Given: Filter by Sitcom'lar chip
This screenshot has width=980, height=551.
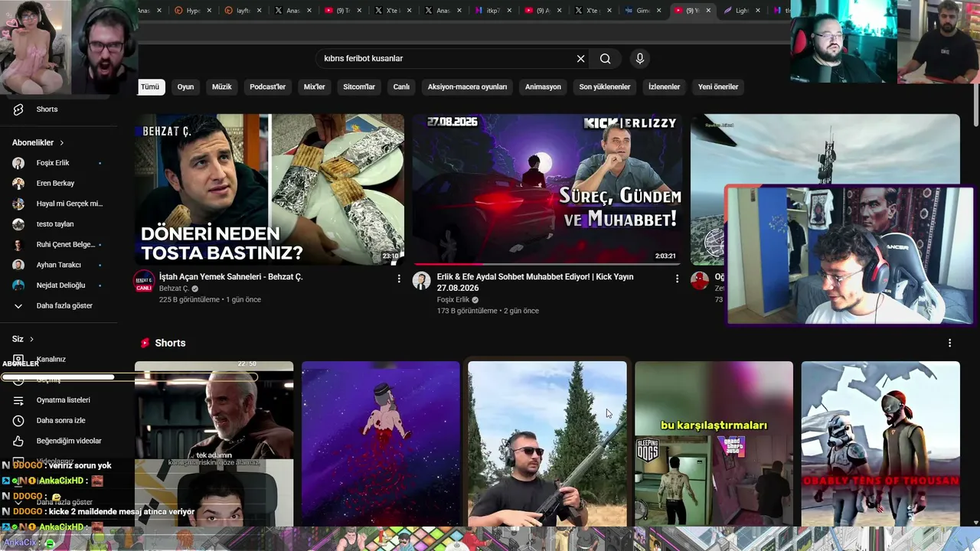Looking at the screenshot, I should click(359, 87).
